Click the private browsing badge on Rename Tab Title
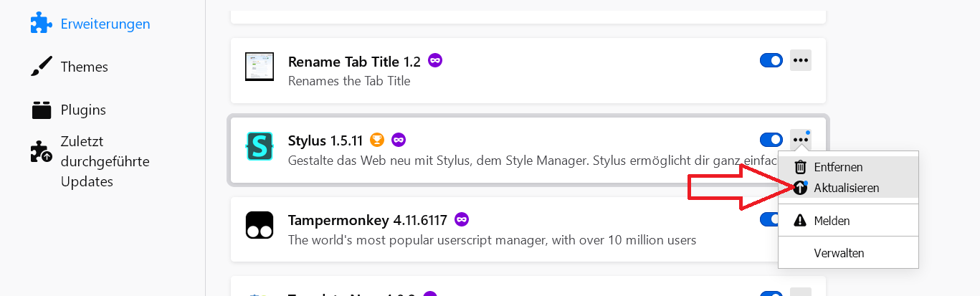The width and height of the screenshot is (980, 296). (435, 61)
